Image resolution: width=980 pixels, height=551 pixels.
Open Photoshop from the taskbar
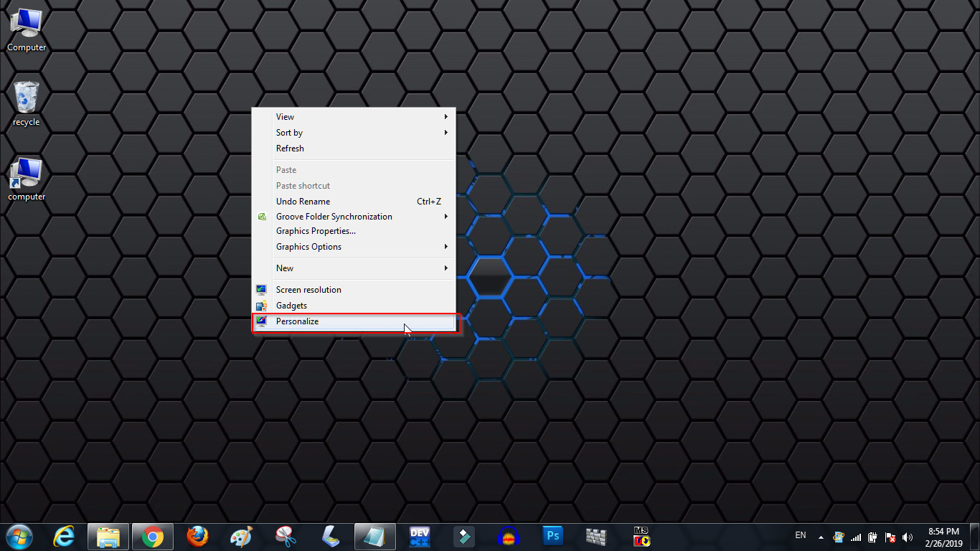[552, 537]
